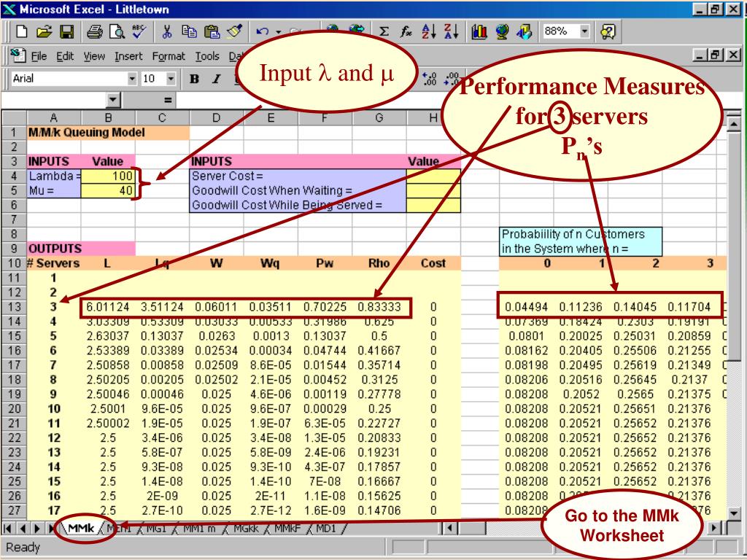
Task: Click the workbook icon beside File menu
Action: coord(18,55)
